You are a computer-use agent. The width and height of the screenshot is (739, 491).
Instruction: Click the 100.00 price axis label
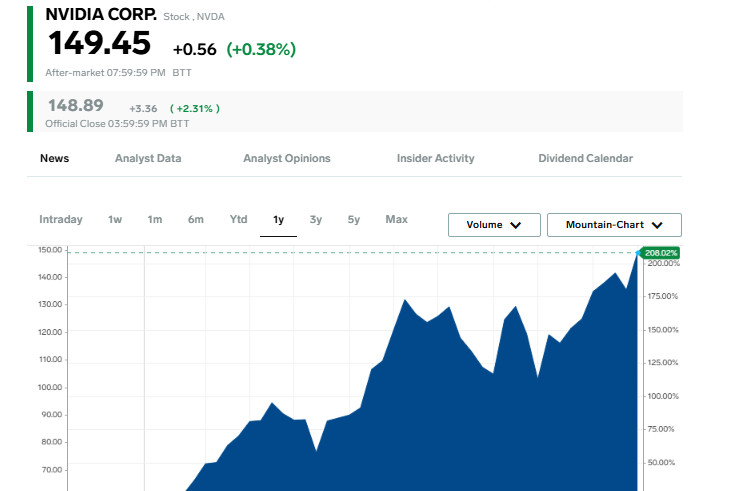tap(50, 387)
